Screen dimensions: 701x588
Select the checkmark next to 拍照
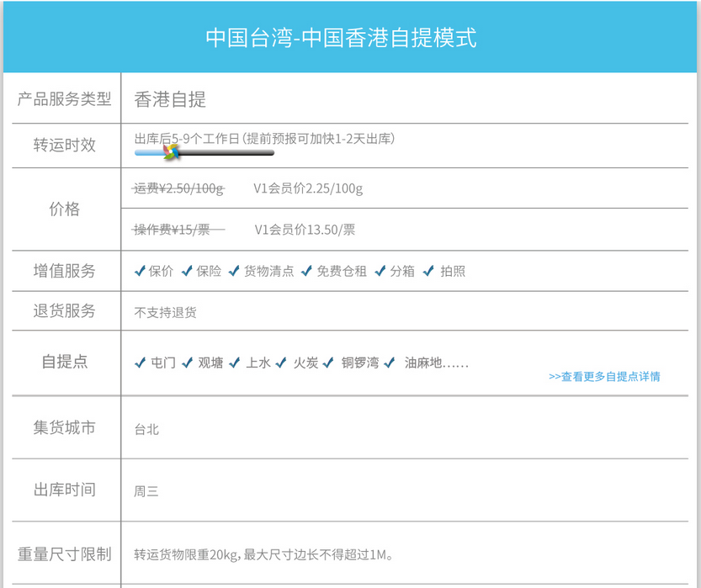428,271
